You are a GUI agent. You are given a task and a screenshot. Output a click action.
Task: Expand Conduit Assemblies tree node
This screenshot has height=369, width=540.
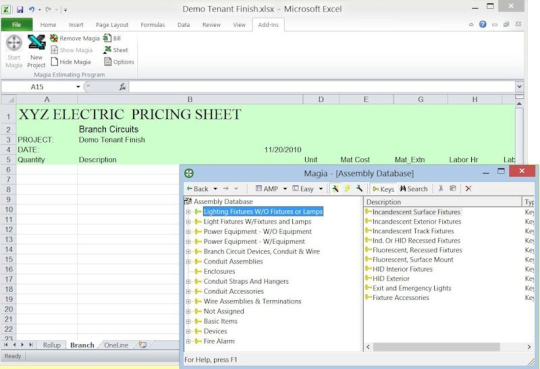[188, 262]
